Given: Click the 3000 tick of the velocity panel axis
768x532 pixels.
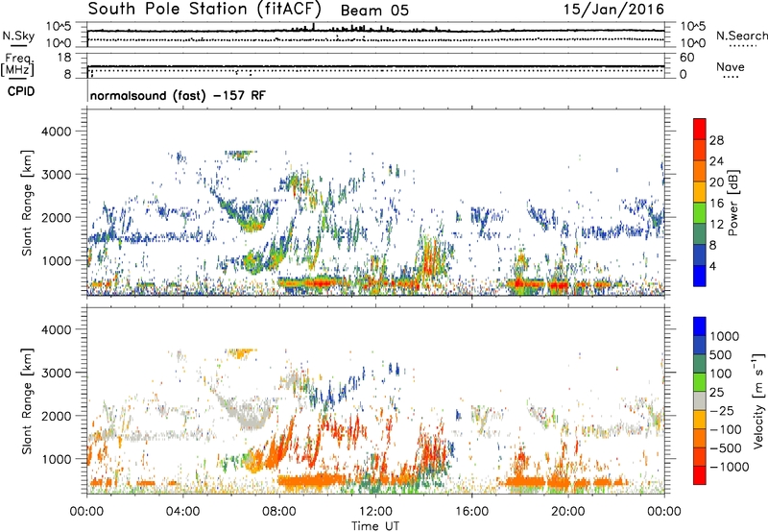Looking at the screenshot, I should point(56,373).
